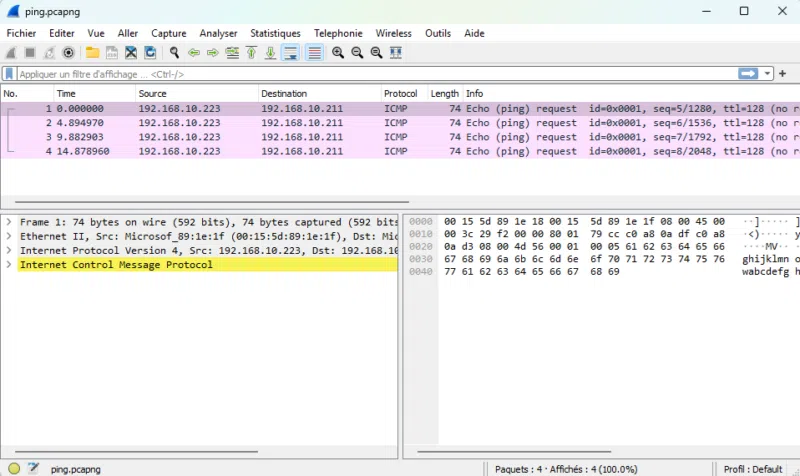The image size is (800, 476).
Task: Toggle auto-scroll during live capture
Action: 291,53
